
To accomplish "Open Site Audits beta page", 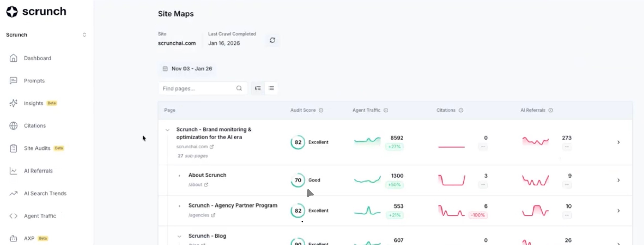I will tap(37, 148).
